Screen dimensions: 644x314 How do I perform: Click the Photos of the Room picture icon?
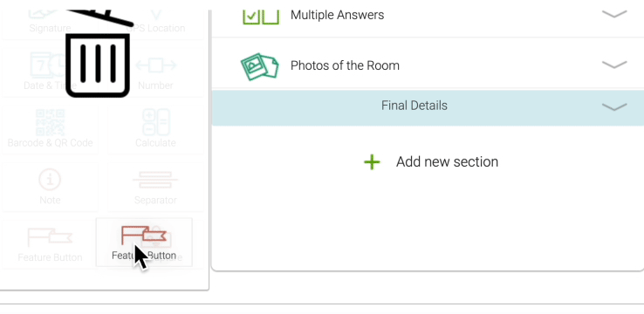click(x=259, y=66)
